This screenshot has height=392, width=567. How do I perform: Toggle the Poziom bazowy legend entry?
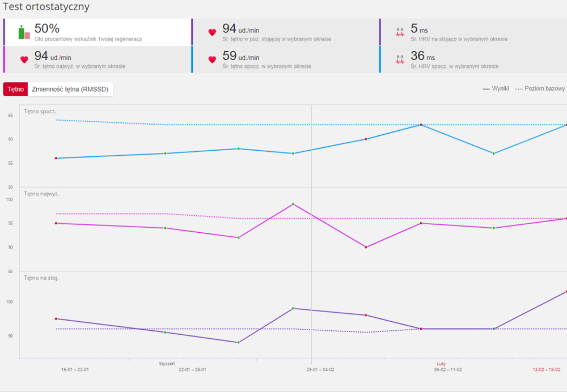540,88
